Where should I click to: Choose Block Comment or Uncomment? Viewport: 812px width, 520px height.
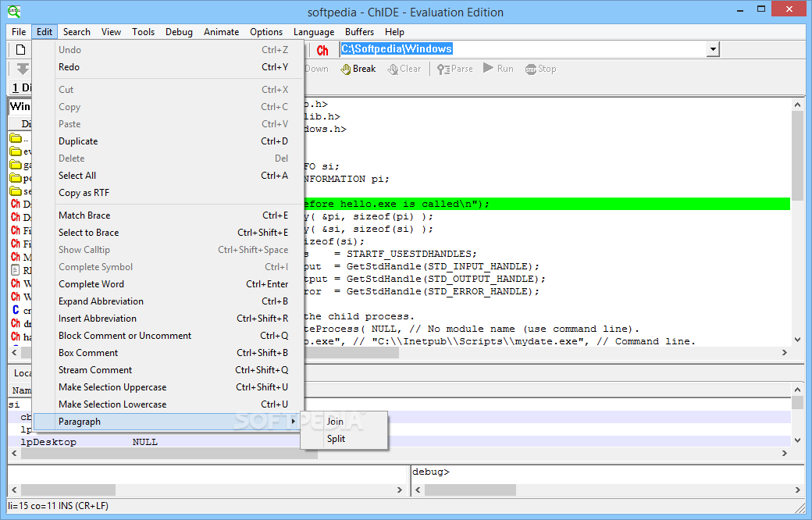pos(169,336)
